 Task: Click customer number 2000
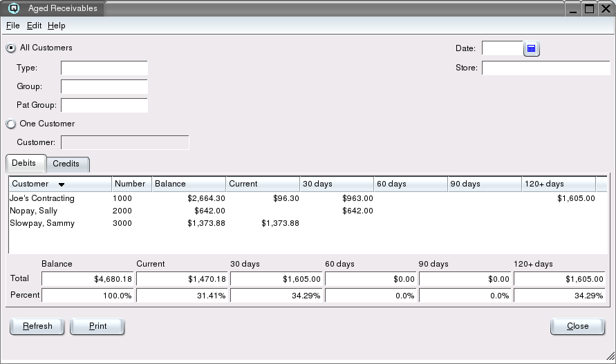point(122,211)
